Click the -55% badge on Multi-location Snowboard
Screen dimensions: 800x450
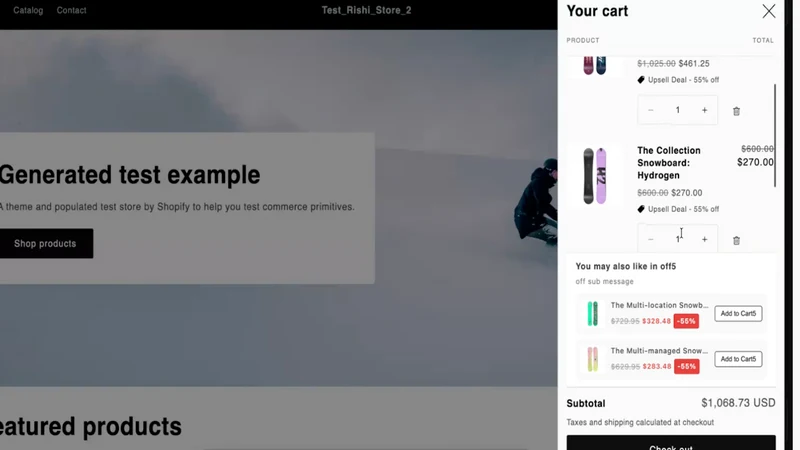click(x=686, y=321)
